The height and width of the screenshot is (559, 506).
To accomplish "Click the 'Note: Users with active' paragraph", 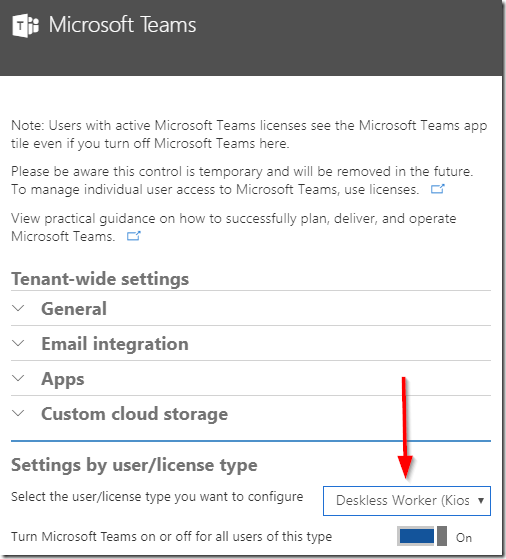I will pyautogui.click(x=249, y=134).
